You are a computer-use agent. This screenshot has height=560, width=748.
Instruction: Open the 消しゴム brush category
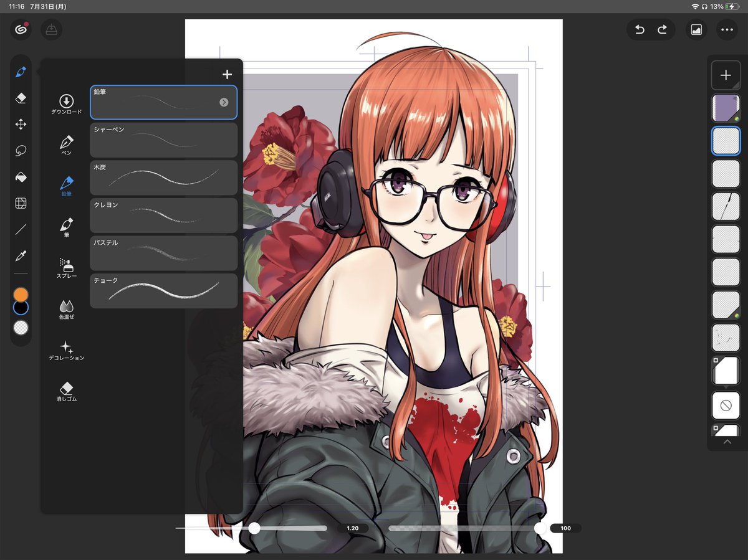click(x=66, y=391)
